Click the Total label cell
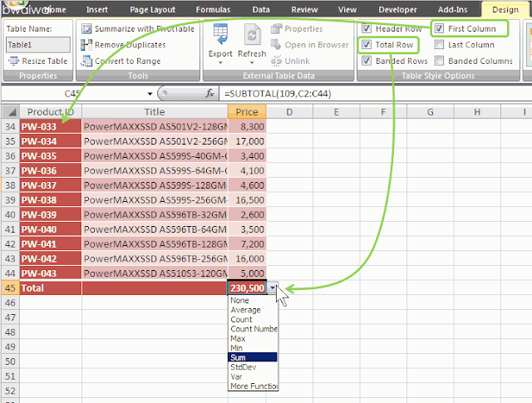 tap(51, 288)
